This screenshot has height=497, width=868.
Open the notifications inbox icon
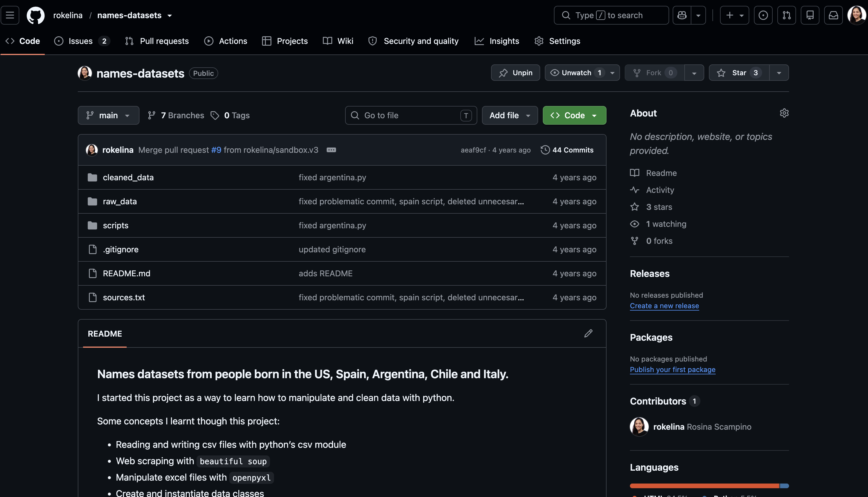pos(833,15)
